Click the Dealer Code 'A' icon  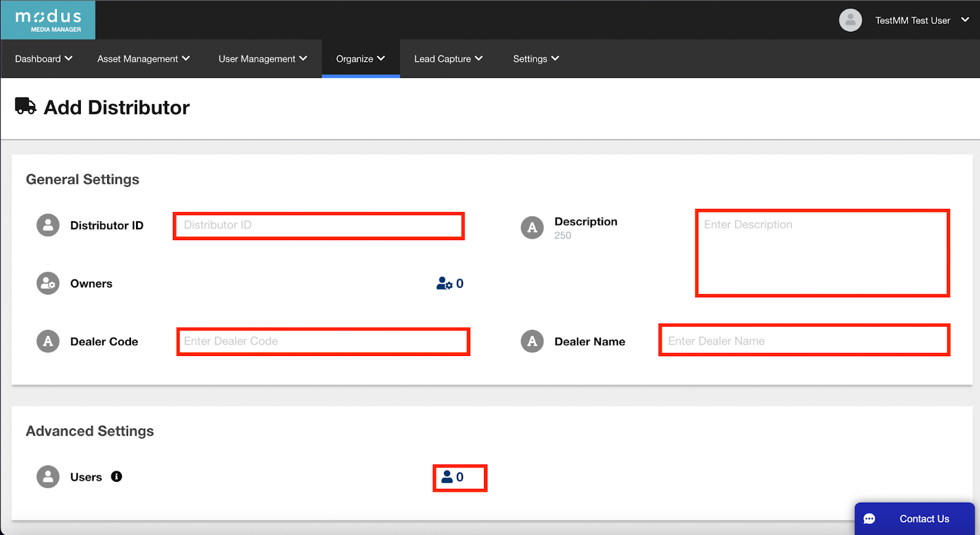[48, 341]
